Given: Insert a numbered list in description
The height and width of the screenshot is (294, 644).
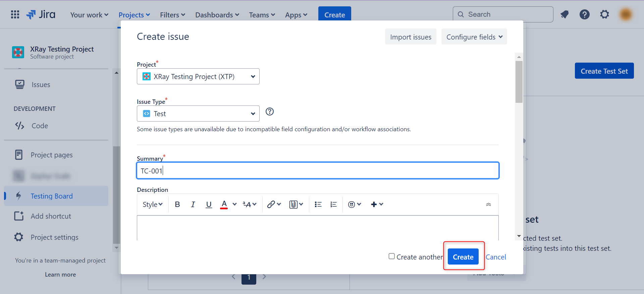Looking at the screenshot, I should point(333,204).
